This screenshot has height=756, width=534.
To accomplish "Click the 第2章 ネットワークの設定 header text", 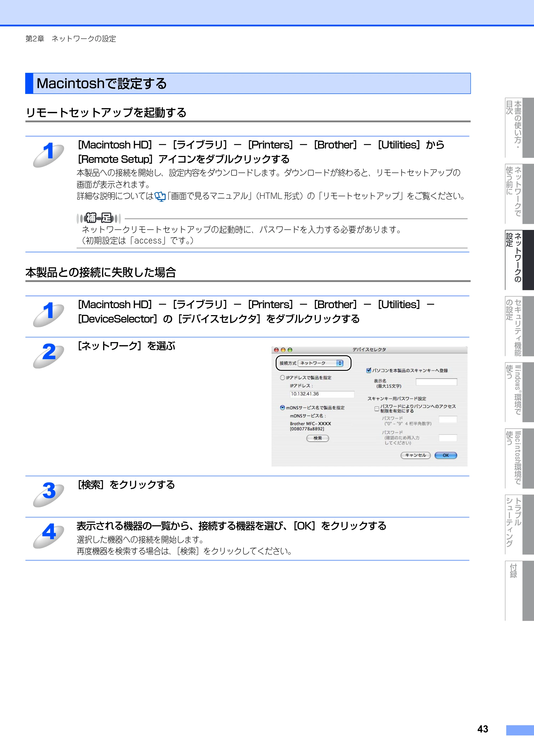I will [71, 39].
